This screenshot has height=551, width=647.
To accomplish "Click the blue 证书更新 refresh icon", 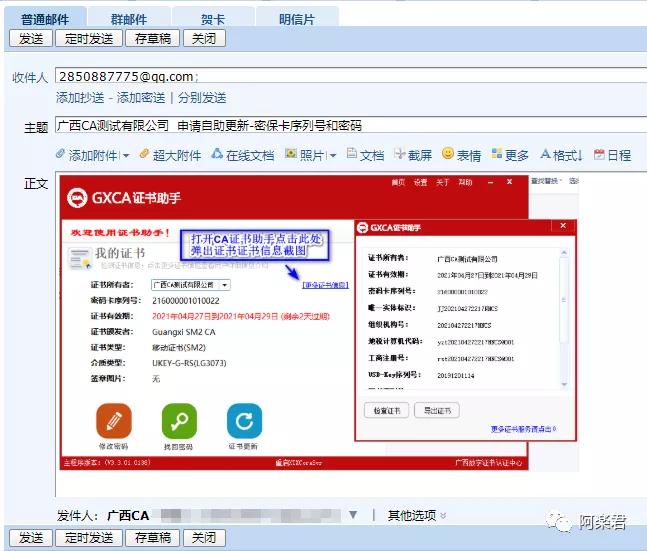I will coord(244,421).
